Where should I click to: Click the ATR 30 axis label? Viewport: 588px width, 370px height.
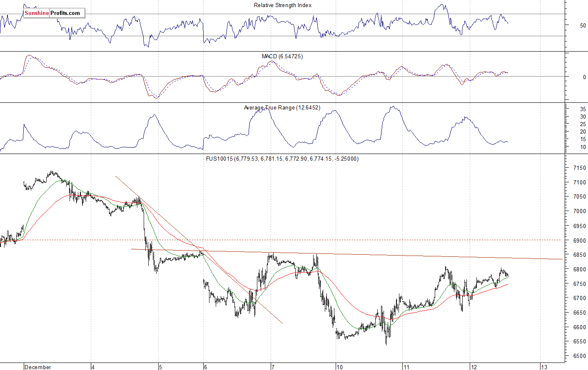[x=583, y=117]
